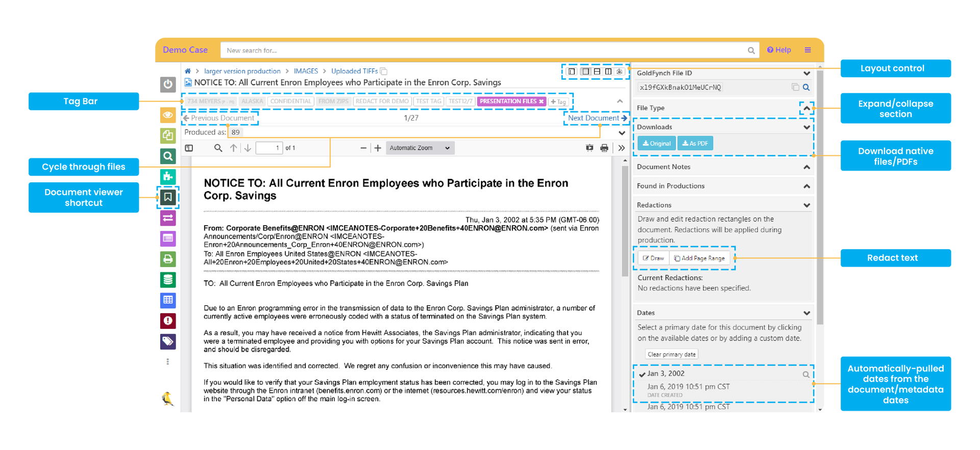
Task: Search for the Jan 3, 2002 date
Action: pos(806,374)
